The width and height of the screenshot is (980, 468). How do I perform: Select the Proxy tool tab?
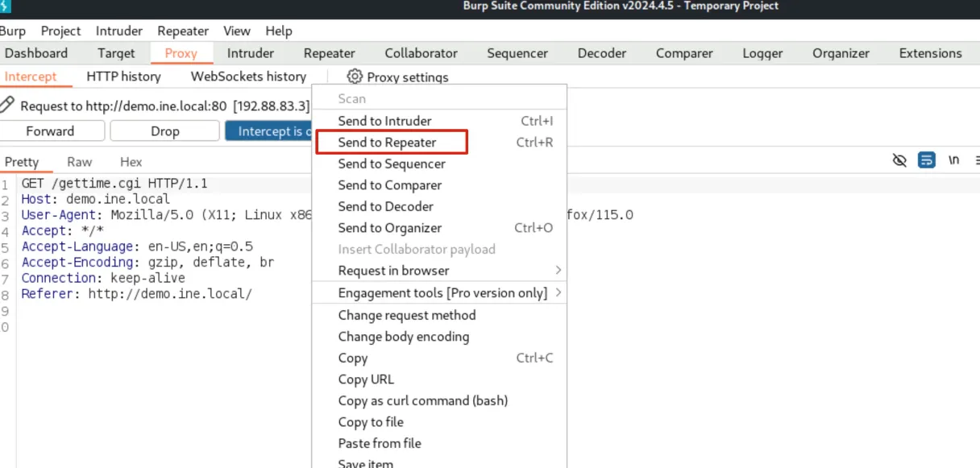181,53
